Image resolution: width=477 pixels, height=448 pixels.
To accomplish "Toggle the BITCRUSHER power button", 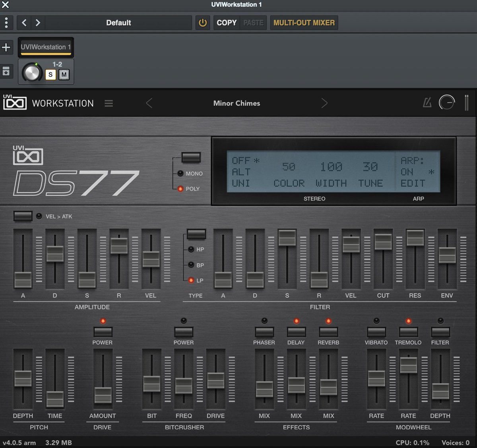I will point(184,332).
